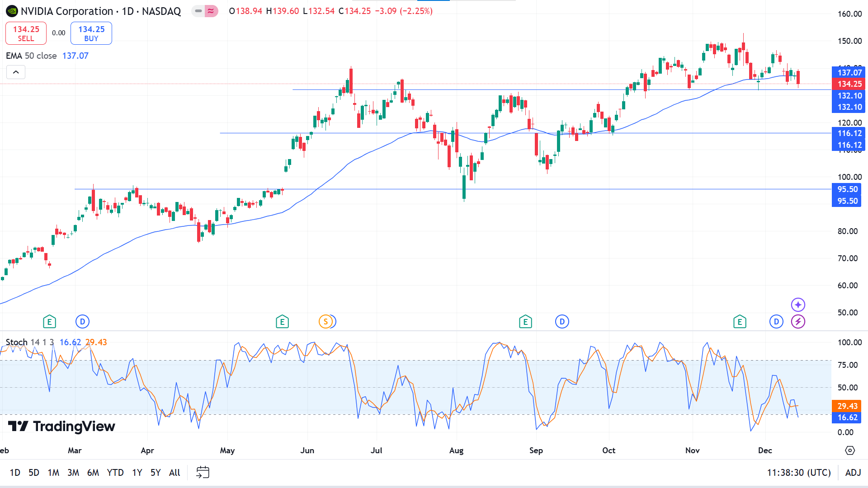This screenshot has height=488, width=868.
Task: Open chart scale settings gear icon
Action: 850,450
